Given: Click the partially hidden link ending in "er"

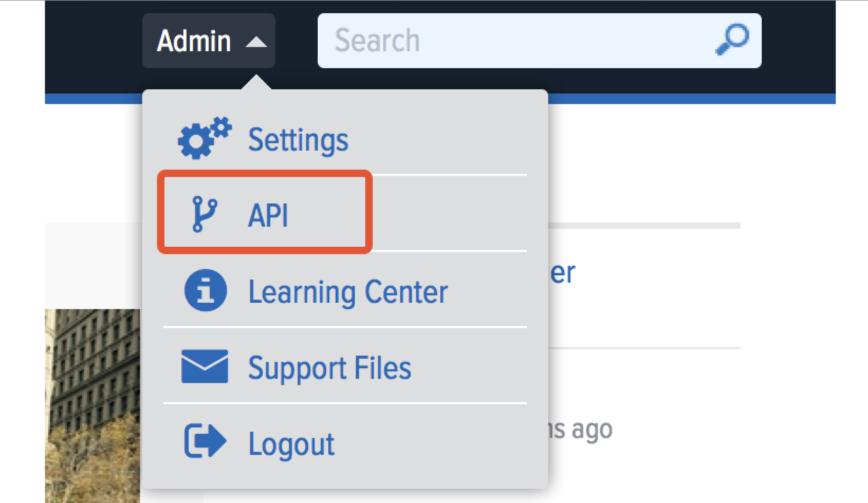Looking at the screenshot, I should 562,273.
